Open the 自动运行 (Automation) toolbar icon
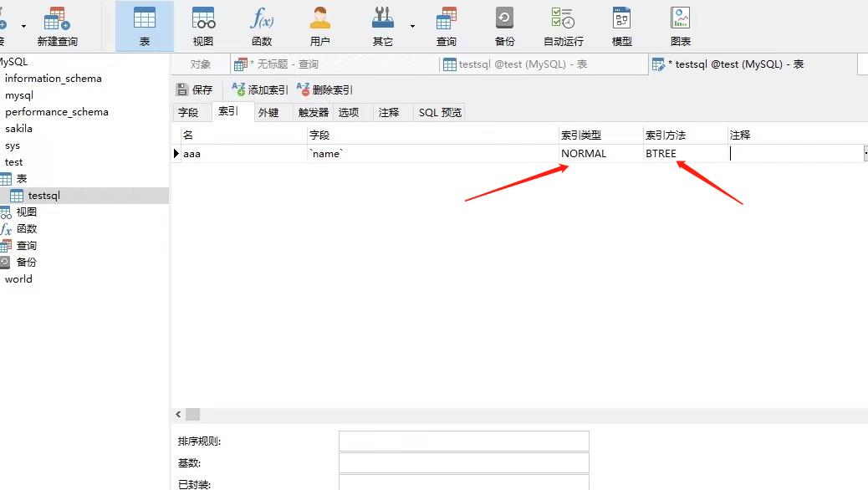Viewport: 868px width, 490px height. pos(564,25)
